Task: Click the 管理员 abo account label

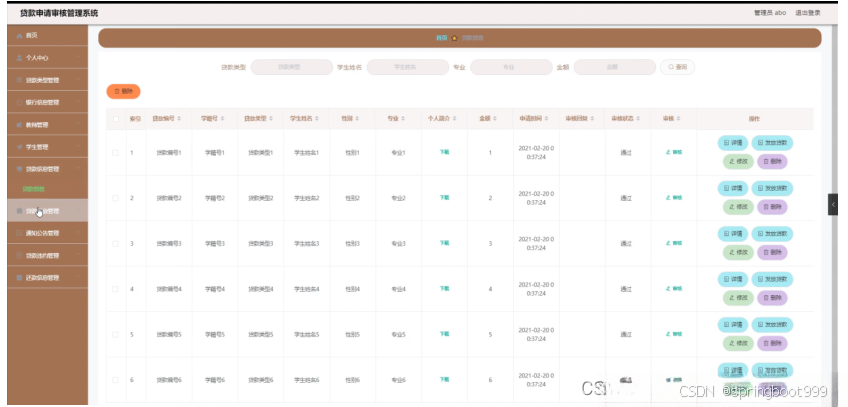Action: point(770,13)
